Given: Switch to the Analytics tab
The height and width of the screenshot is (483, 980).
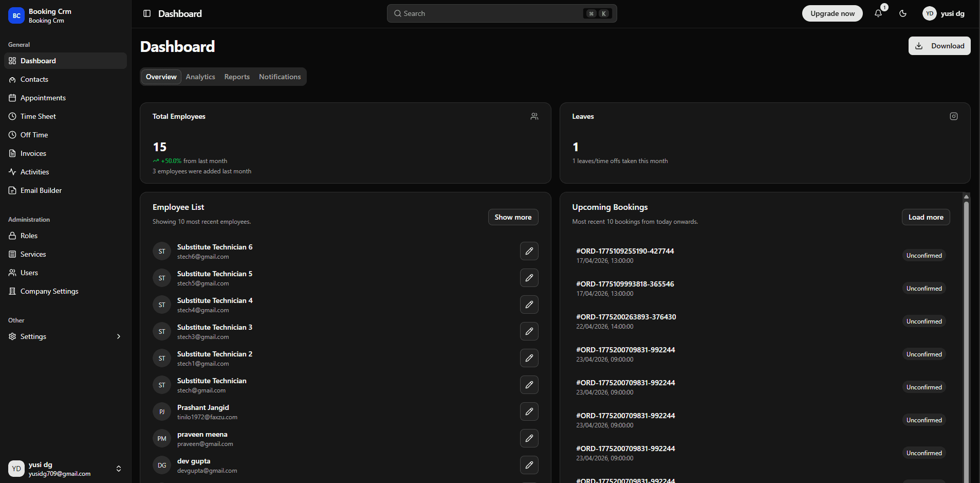Looking at the screenshot, I should pyautogui.click(x=200, y=77).
